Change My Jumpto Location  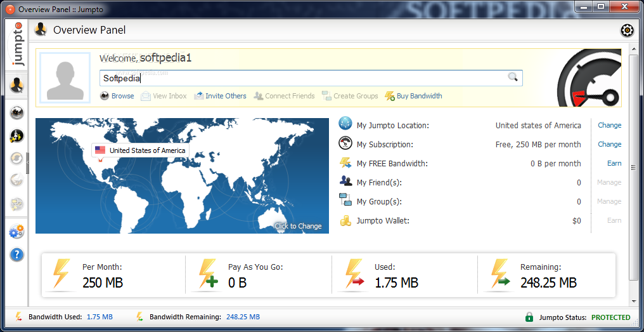tap(610, 125)
